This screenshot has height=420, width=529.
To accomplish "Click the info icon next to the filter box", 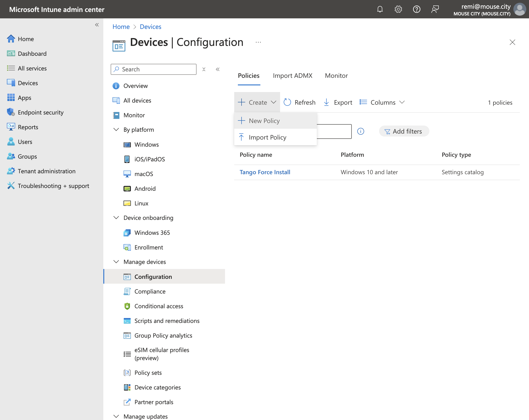I will (x=360, y=132).
